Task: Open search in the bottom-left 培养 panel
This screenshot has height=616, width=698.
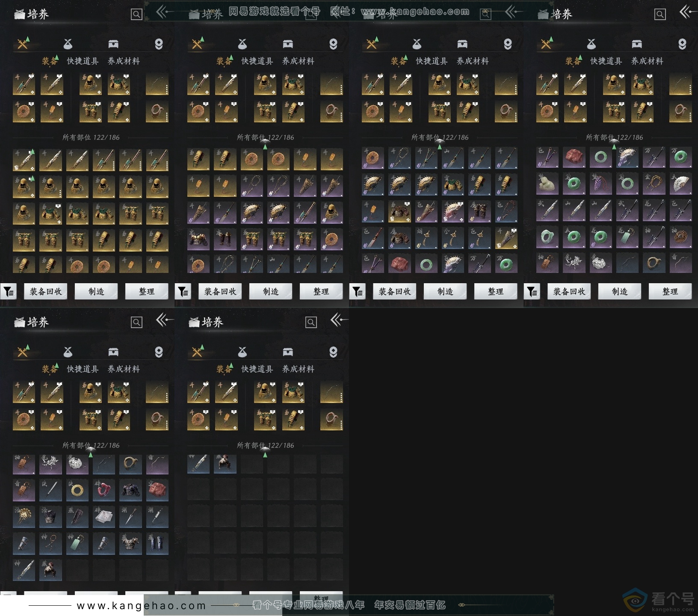Action: point(136,322)
